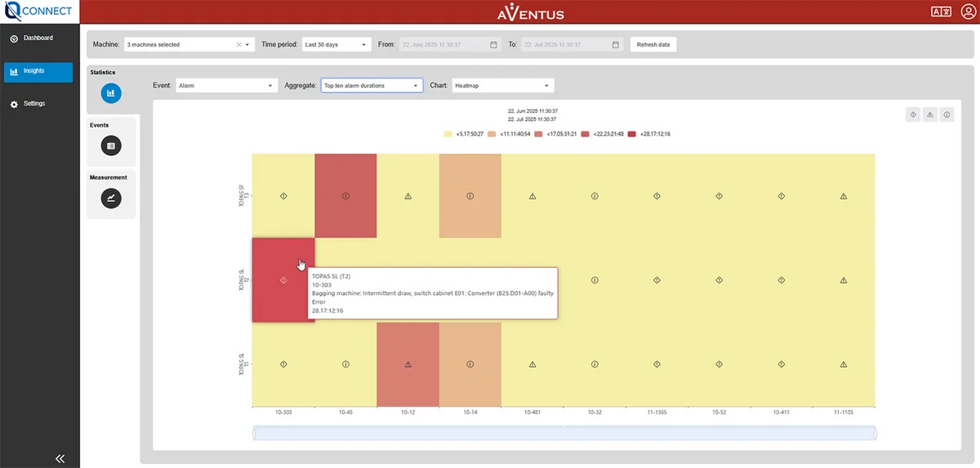This screenshot has height=468, width=980.
Task: Open the Statistics chart icon
Action: click(x=111, y=93)
